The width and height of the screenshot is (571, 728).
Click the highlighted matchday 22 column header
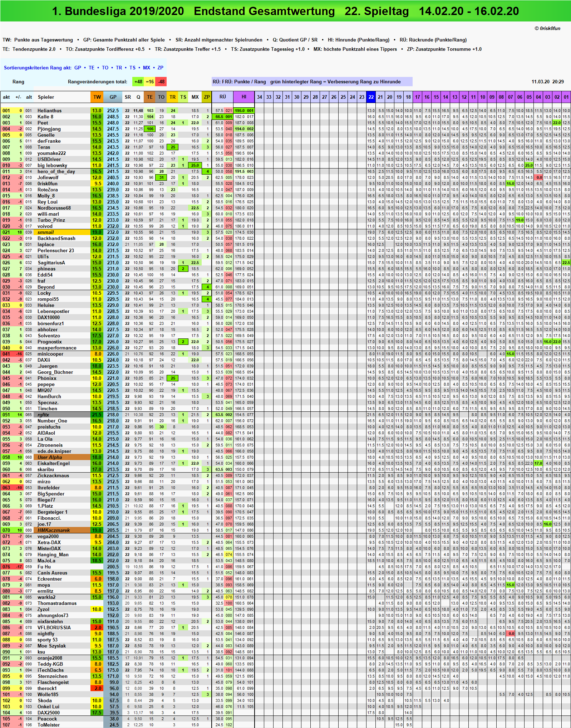coord(371,97)
